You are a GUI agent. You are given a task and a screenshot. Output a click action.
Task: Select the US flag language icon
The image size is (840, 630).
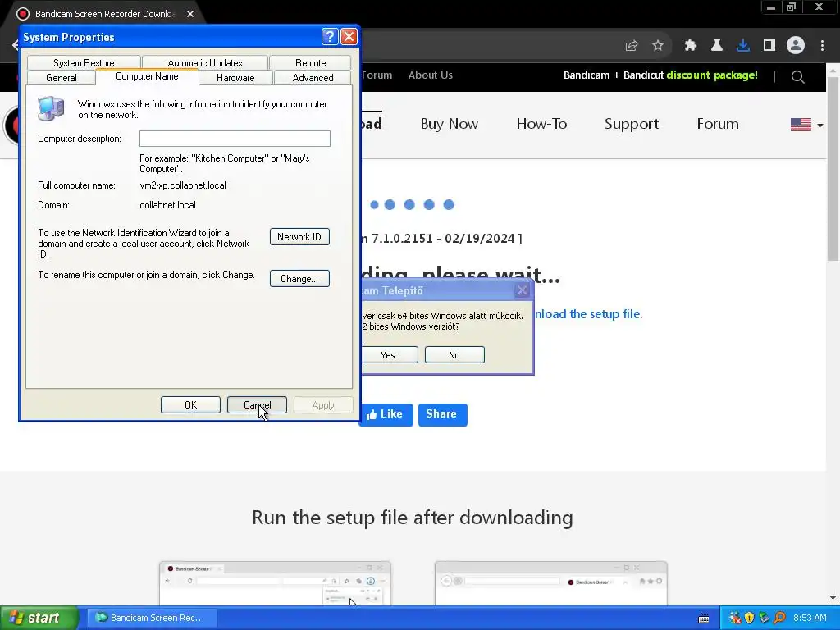coord(801,125)
